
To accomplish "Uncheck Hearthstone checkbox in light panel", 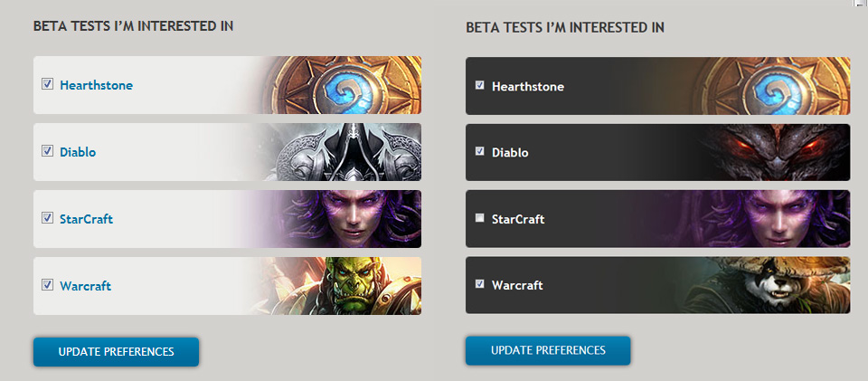I will tap(47, 84).
